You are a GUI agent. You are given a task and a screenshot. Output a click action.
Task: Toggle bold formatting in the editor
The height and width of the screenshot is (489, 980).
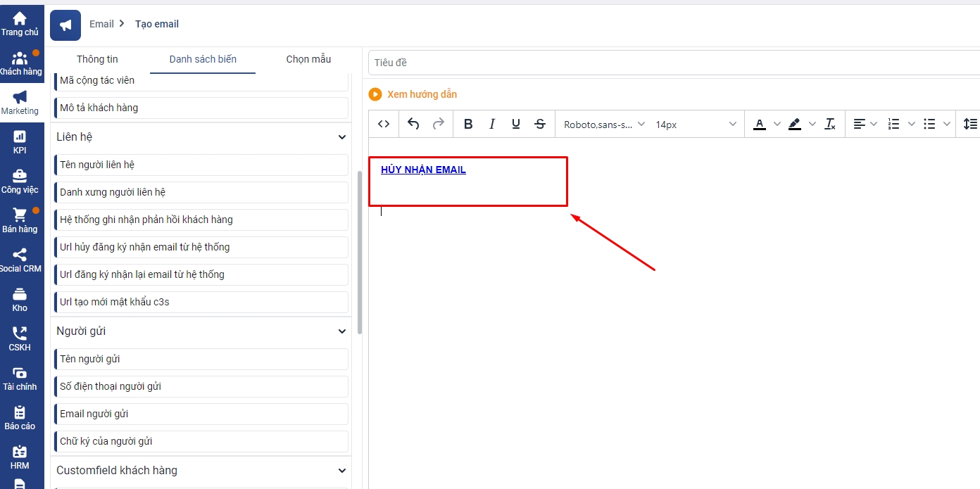pyautogui.click(x=468, y=124)
